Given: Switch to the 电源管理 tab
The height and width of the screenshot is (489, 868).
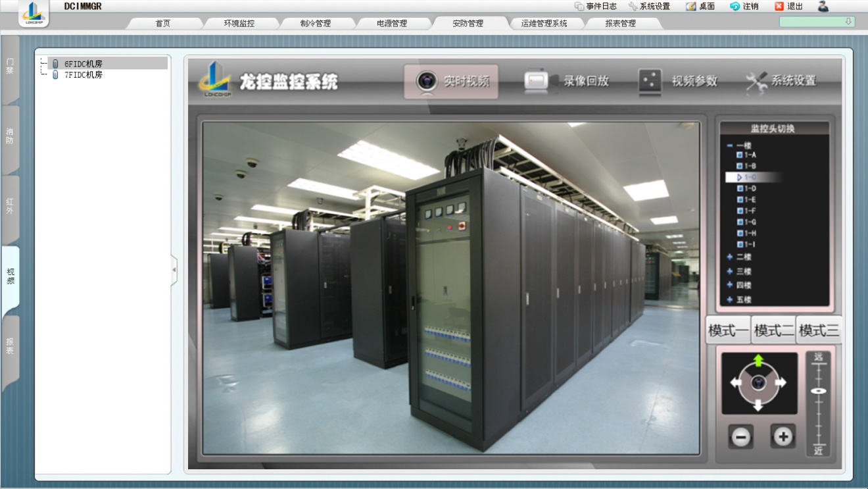Looking at the screenshot, I should click(392, 24).
